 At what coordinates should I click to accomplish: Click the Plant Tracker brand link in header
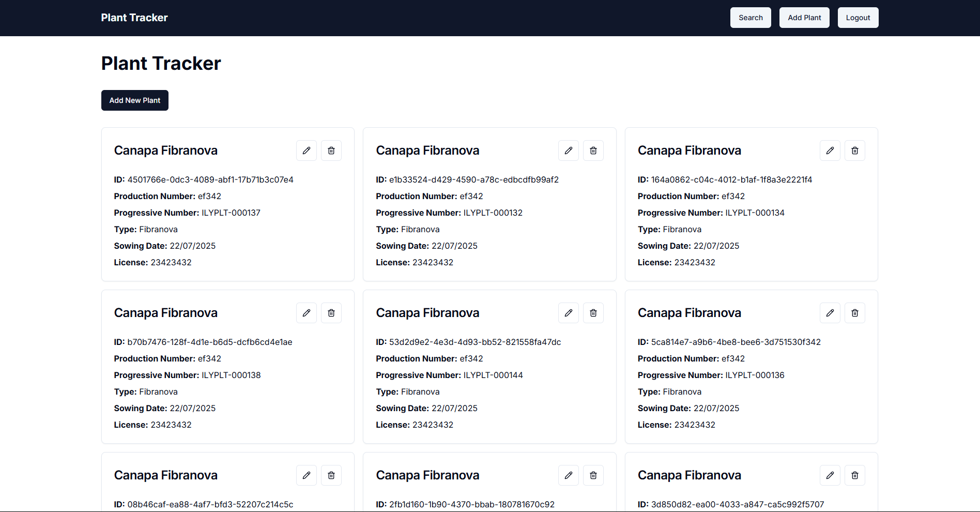(x=134, y=18)
